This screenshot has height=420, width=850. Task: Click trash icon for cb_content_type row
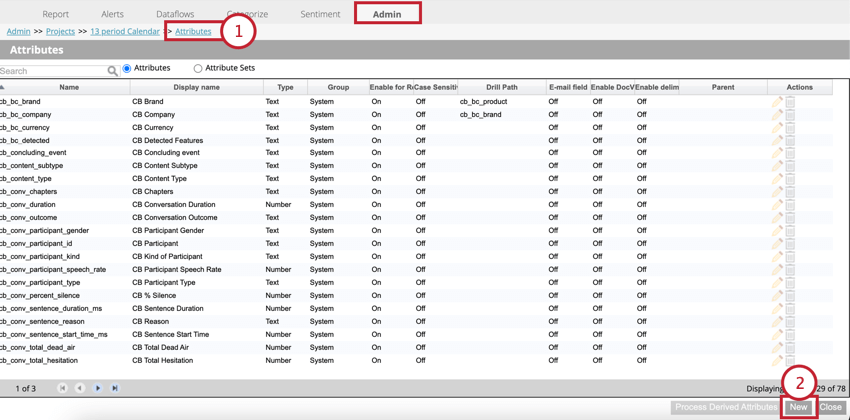click(x=790, y=179)
